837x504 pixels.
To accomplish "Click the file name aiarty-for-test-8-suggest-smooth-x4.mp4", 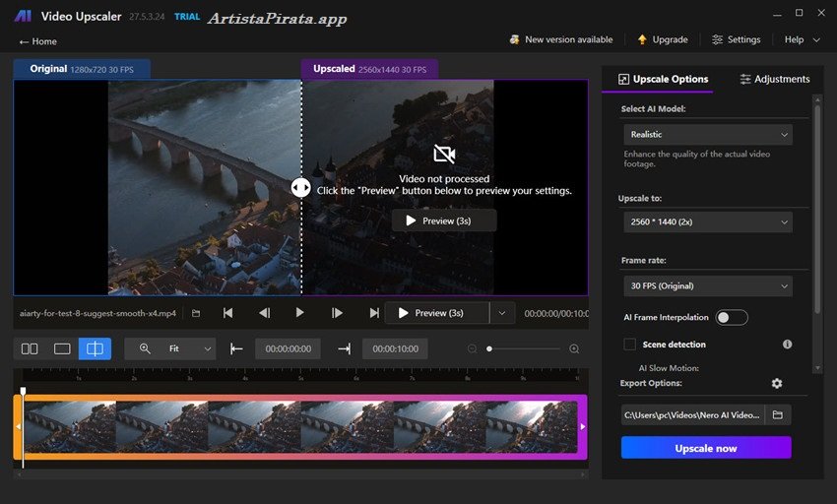I will coord(97,313).
